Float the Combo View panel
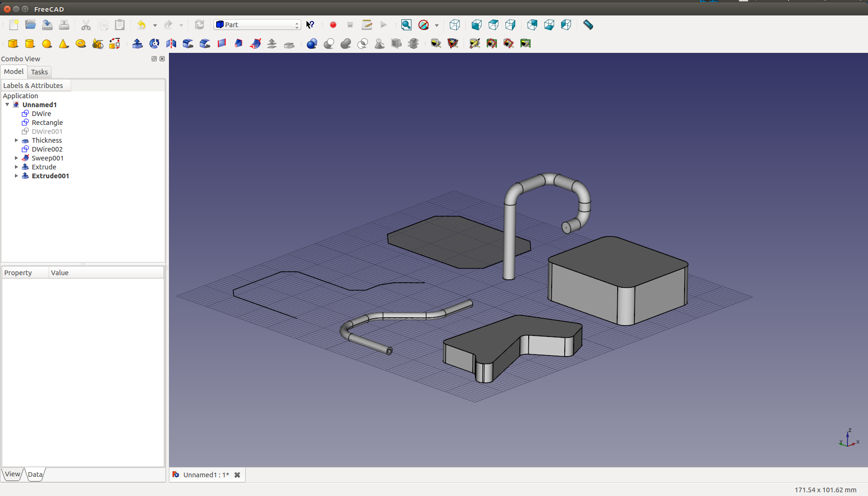Viewport: 868px width, 496px height. point(154,59)
